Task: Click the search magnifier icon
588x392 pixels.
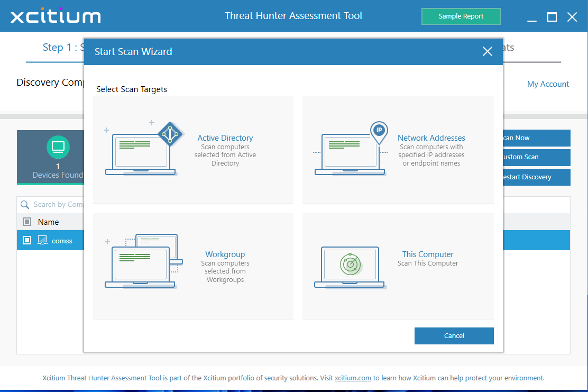Action: click(x=25, y=204)
